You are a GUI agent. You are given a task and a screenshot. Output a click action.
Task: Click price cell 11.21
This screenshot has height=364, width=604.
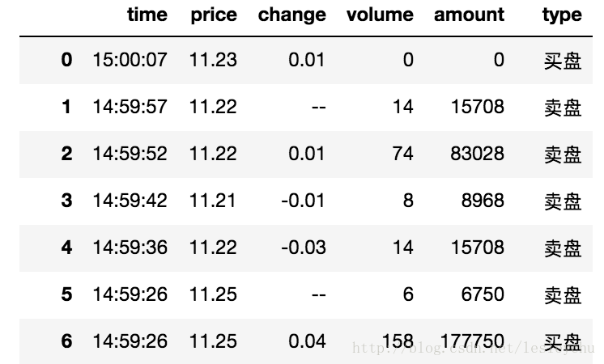pyautogui.click(x=213, y=201)
